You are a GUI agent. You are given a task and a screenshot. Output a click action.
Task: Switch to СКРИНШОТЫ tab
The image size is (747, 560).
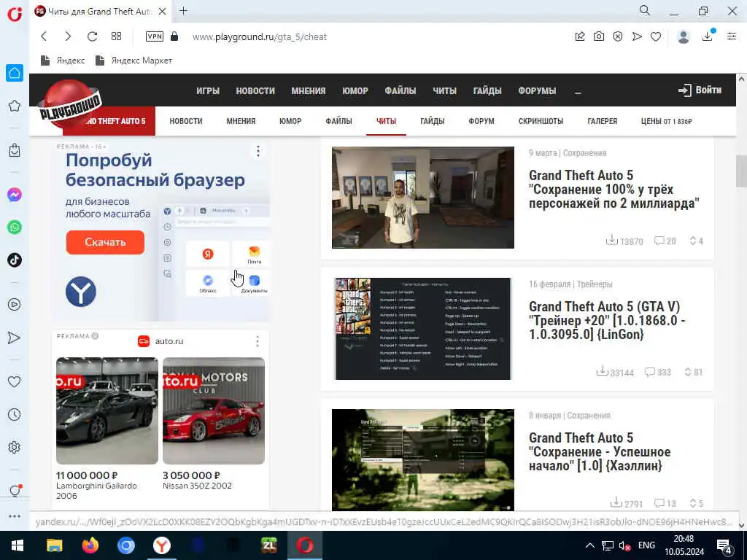(541, 121)
